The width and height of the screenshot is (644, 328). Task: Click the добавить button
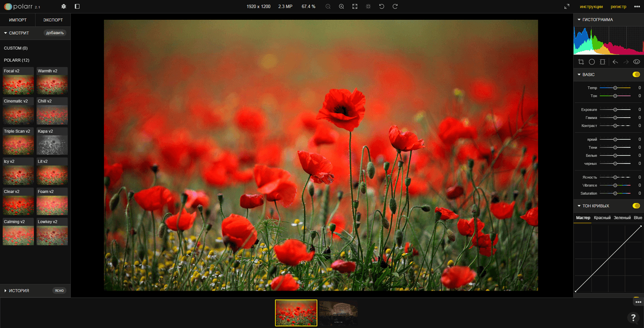click(x=55, y=33)
